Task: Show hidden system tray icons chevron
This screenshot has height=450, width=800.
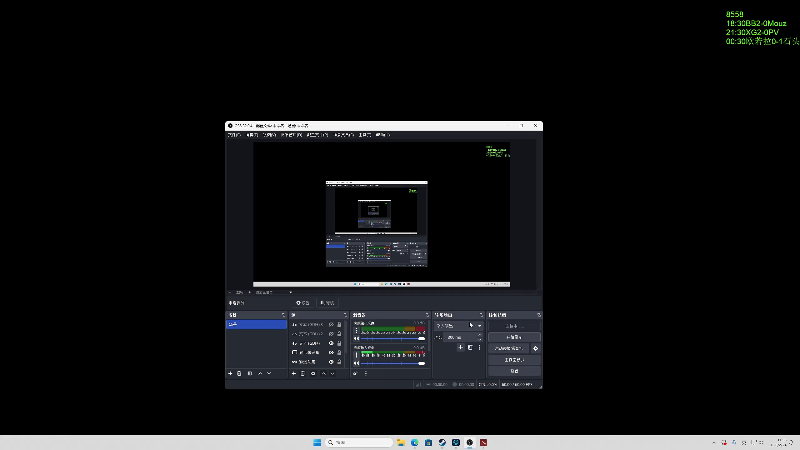Action: click(714, 442)
